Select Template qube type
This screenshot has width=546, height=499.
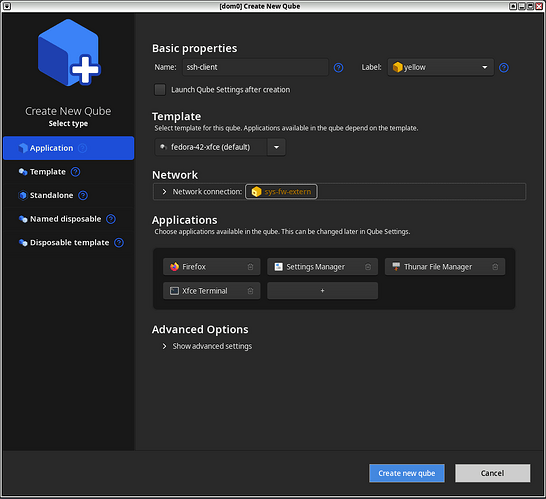pyautogui.click(x=69, y=172)
